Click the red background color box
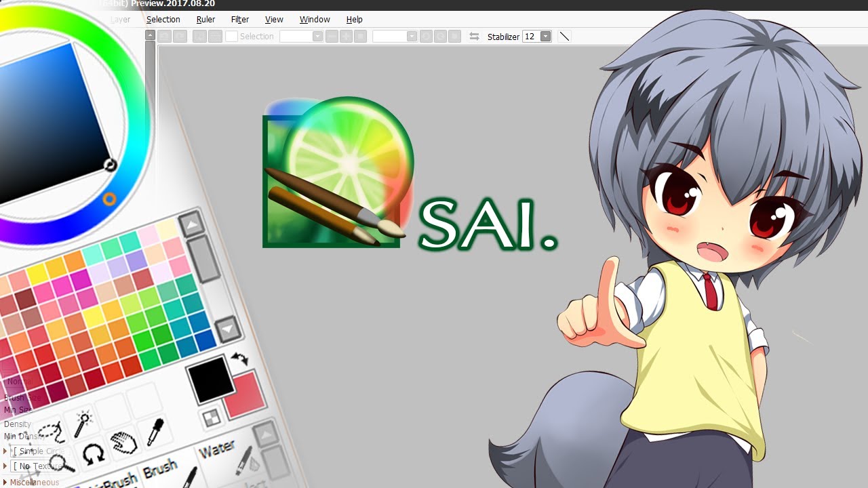868x488 pixels. tap(245, 394)
